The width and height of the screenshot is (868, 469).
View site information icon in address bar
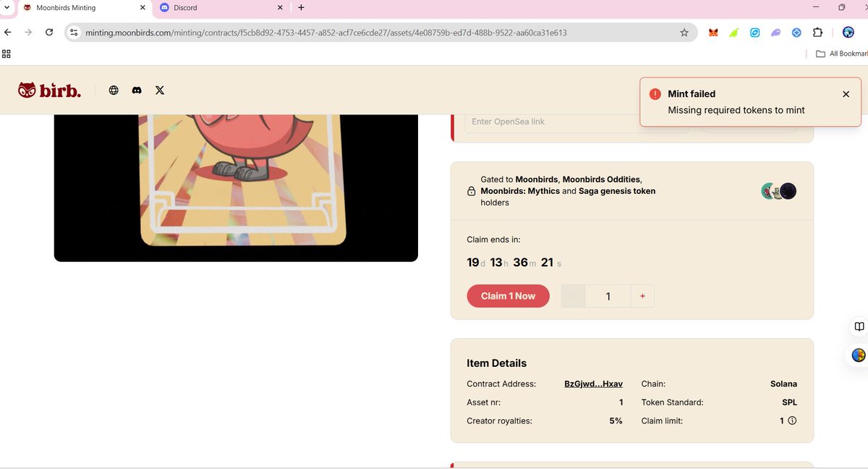74,33
